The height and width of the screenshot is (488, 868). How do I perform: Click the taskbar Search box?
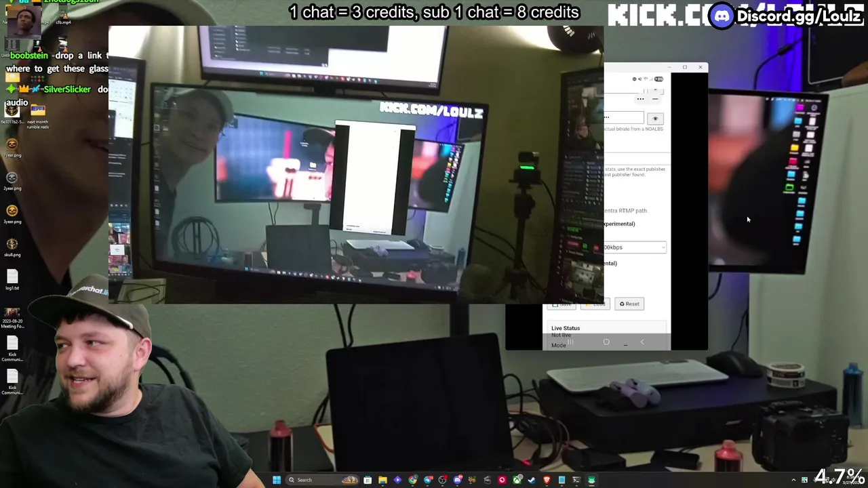click(322, 480)
